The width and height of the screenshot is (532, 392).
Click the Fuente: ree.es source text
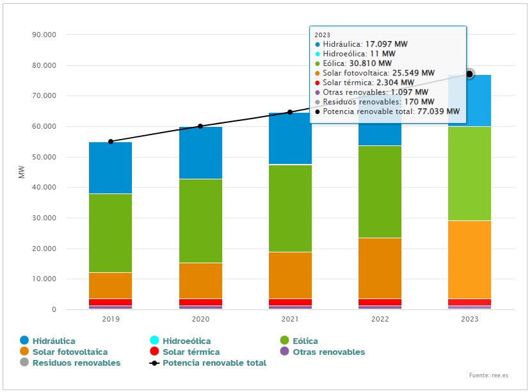pos(488,375)
